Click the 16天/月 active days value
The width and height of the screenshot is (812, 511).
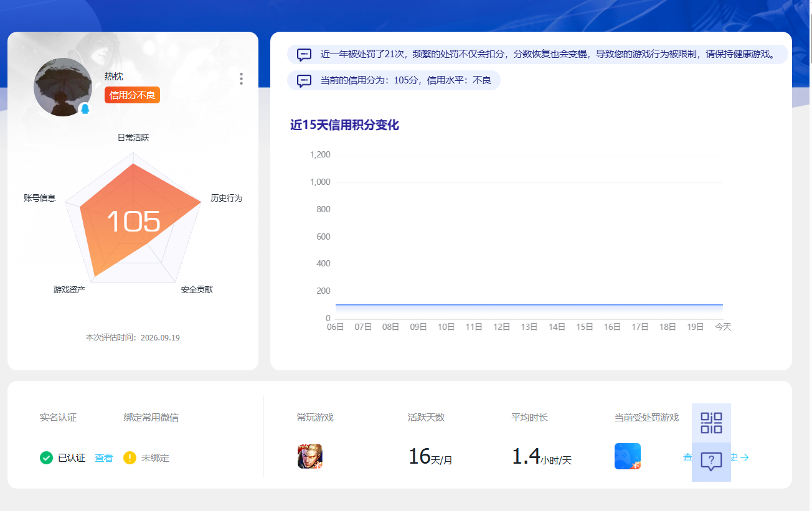click(430, 457)
